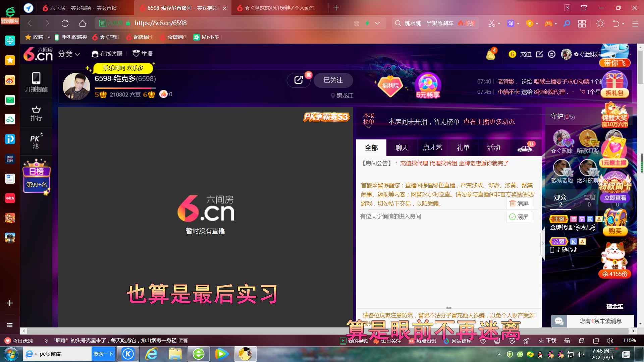
Task: Open the 排行 crown ranking icon
Action: click(36, 113)
